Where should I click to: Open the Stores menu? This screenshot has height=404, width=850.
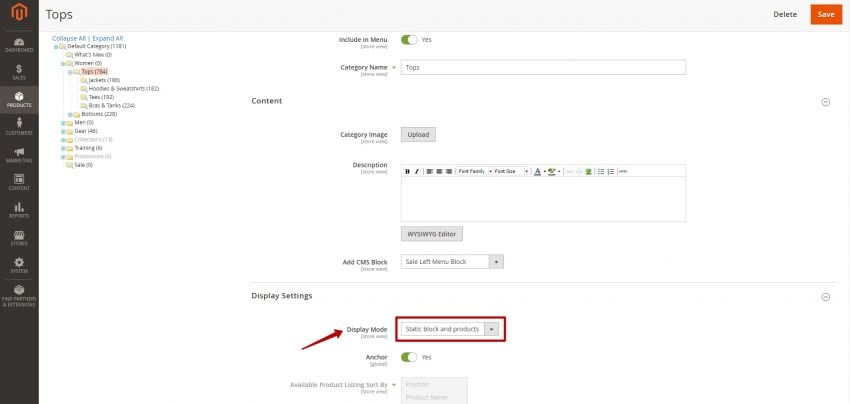(x=19, y=238)
